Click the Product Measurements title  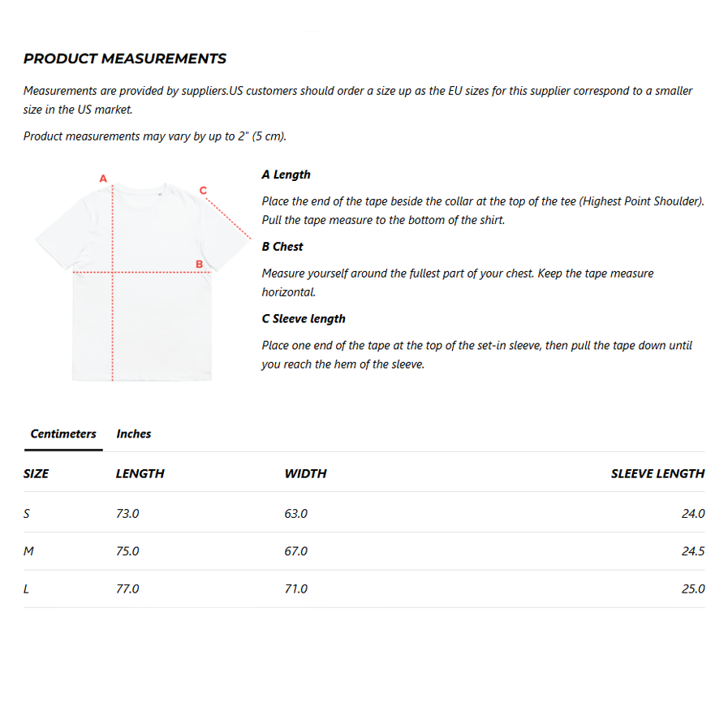point(125,58)
